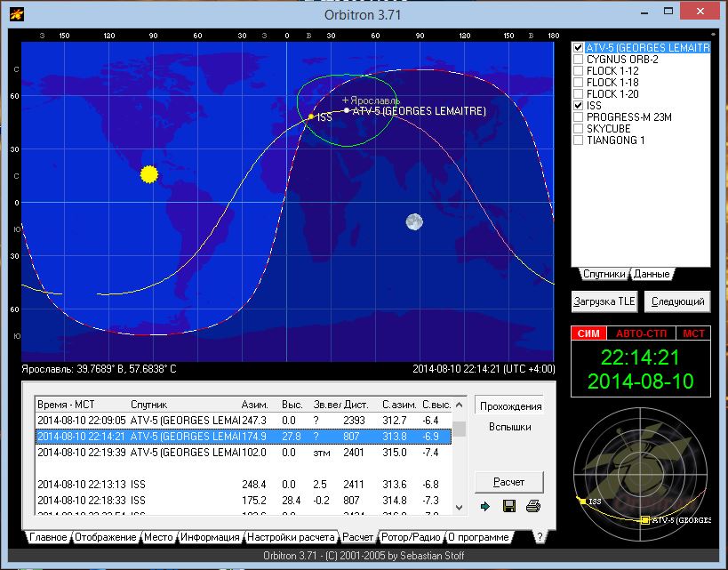Screen dimensions: 728x570
Task: Enable the TIANGONG 1 checkbox
Action: click(578, 140)
